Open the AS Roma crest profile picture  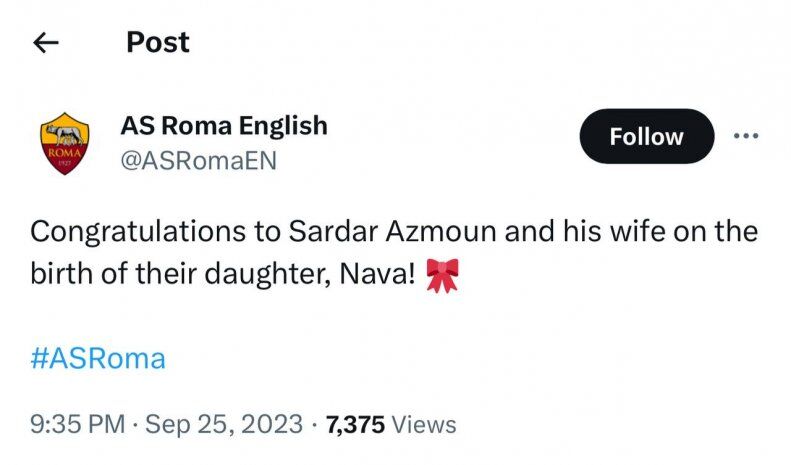64,144
